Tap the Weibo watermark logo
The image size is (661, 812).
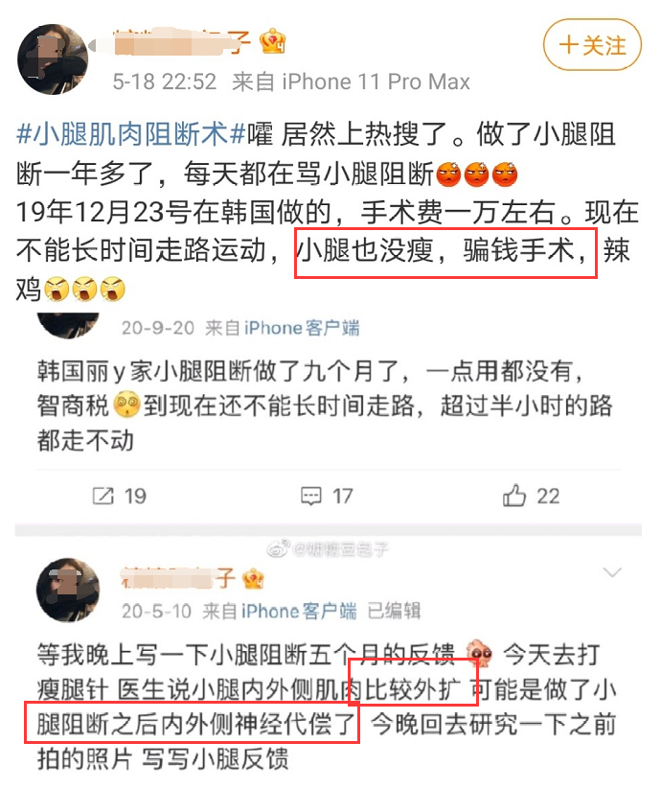point(278,549)
